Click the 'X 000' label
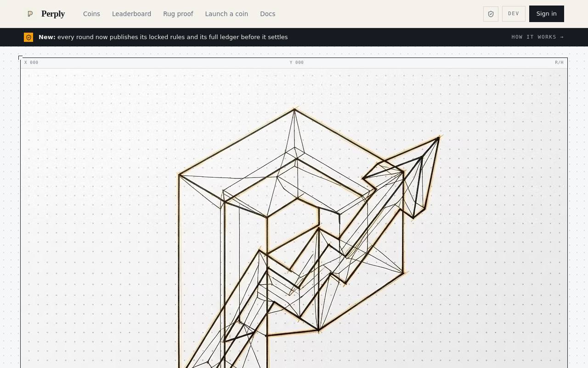The image size is (588, 368). tap(31, 63)
